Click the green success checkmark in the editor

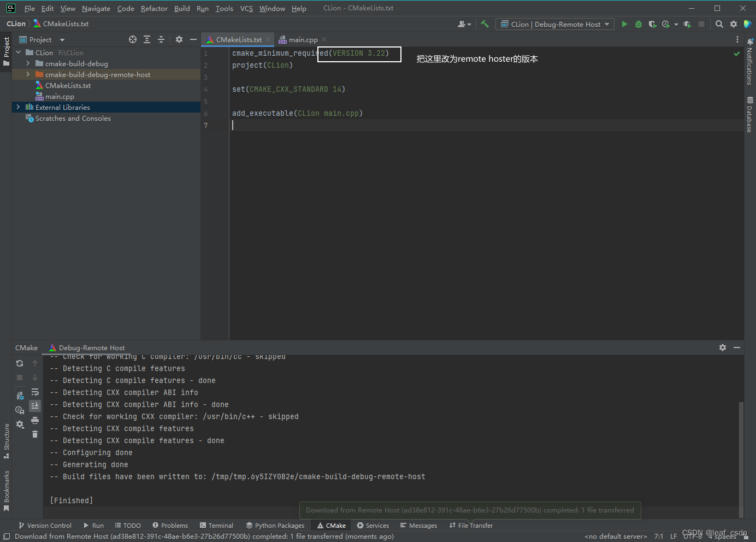click(x=736, y=54)
